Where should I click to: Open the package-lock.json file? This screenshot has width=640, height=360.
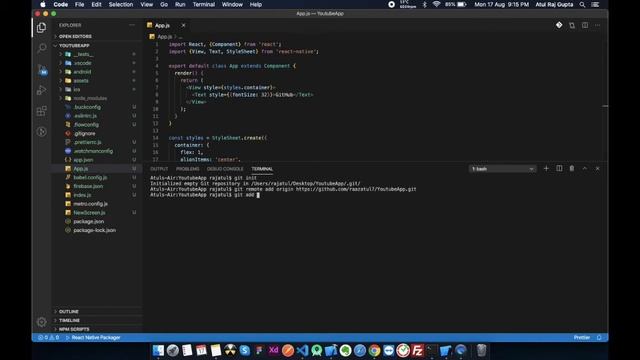pos(95,230)
